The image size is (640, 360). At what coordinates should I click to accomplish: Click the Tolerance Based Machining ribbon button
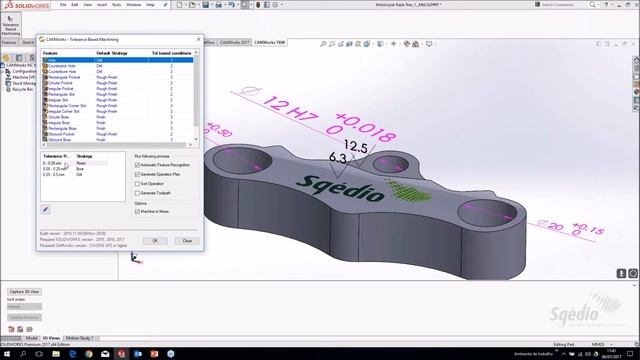click(11, 25)
